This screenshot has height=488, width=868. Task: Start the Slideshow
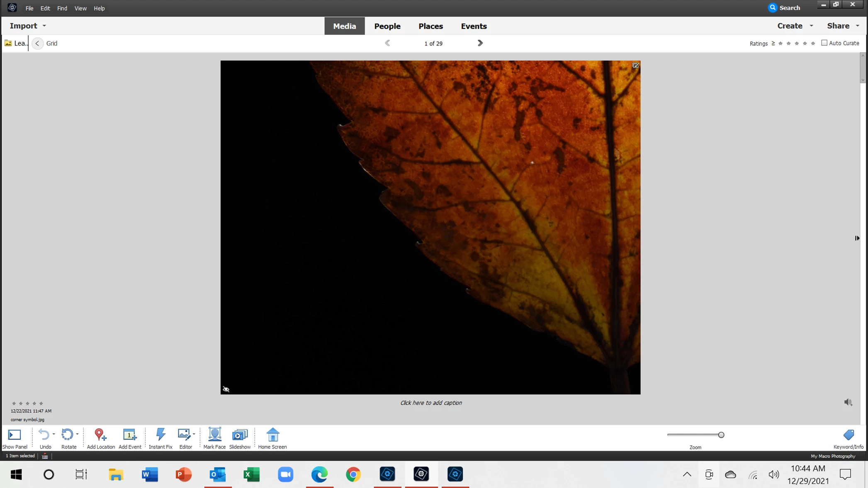240,435
